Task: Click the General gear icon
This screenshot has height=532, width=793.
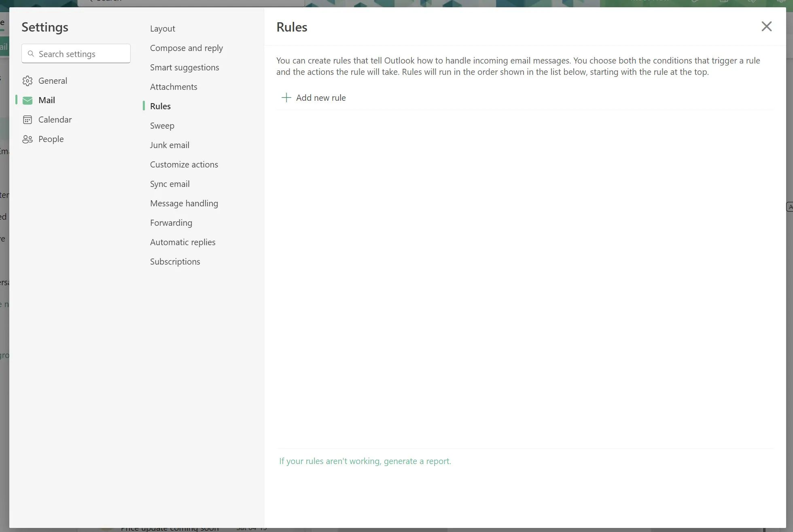Action: tap(28, 81)
